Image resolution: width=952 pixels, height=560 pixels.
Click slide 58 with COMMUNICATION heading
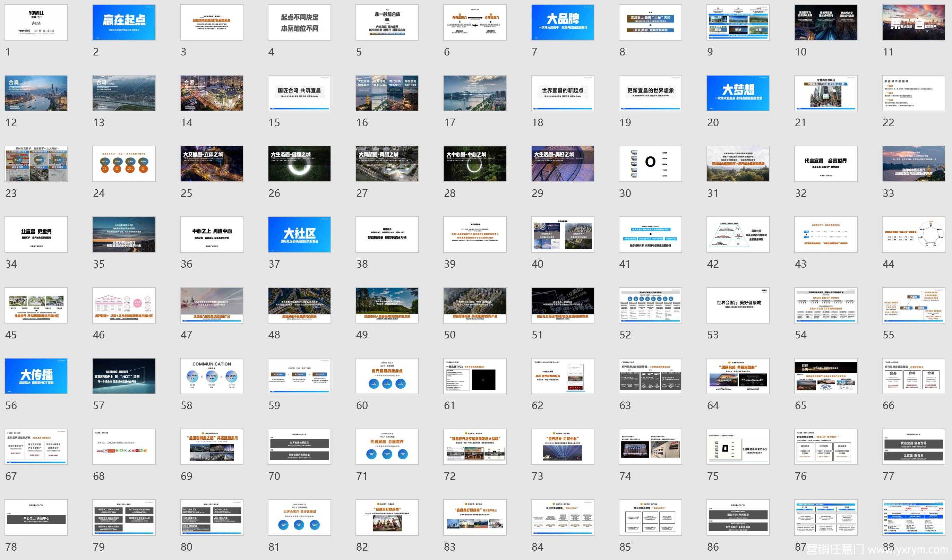coord(212,376)
